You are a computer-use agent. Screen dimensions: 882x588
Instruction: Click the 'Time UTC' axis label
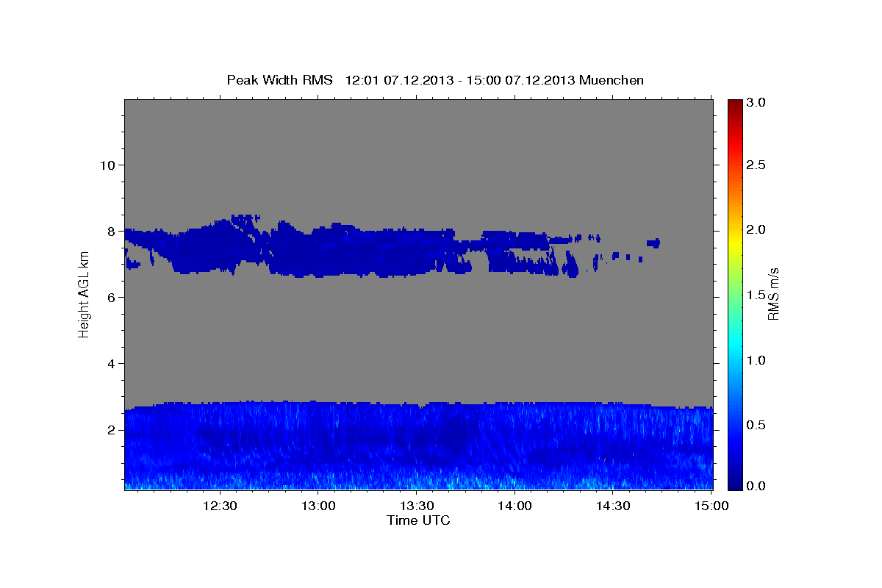418,520
